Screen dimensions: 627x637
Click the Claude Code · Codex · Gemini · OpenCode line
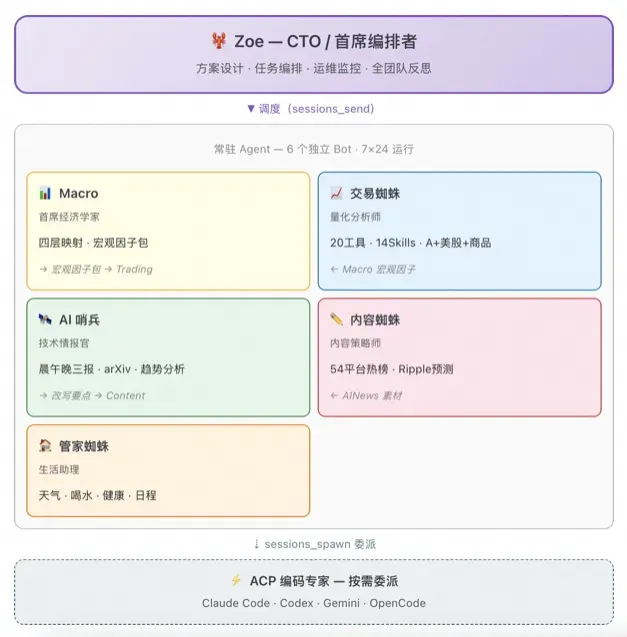pyautogui.click(x=313, y=603)
